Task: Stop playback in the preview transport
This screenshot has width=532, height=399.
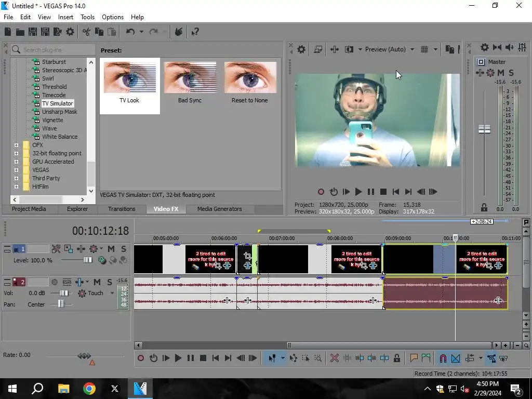Action: (x=383, y=192)
